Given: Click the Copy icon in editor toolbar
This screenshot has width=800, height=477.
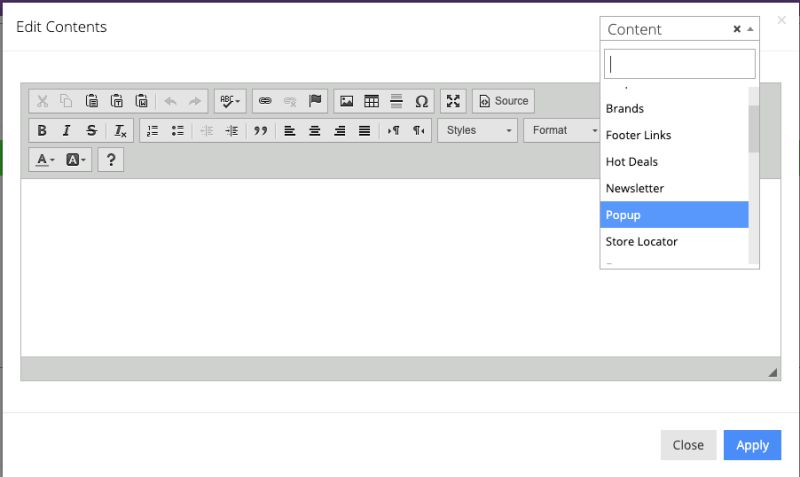Looking at the screenshot, I should tap(66, 101).
